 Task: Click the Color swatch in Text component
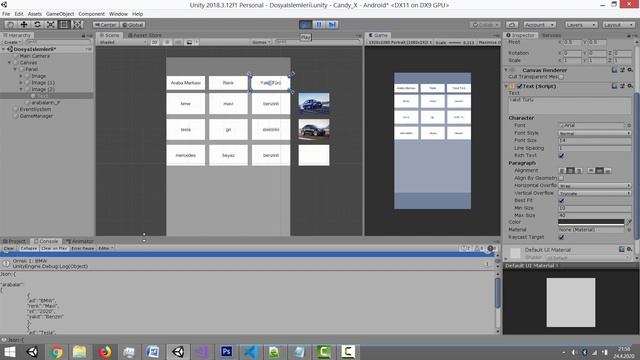591,222
